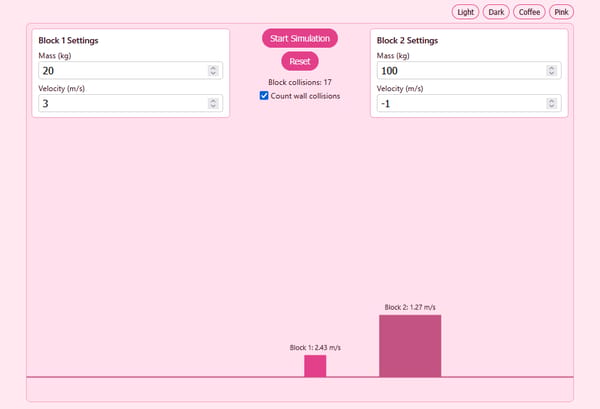600x409 pixels.
Task: Lower Block 1 velocity using down arrow
Action: [213, 106]
